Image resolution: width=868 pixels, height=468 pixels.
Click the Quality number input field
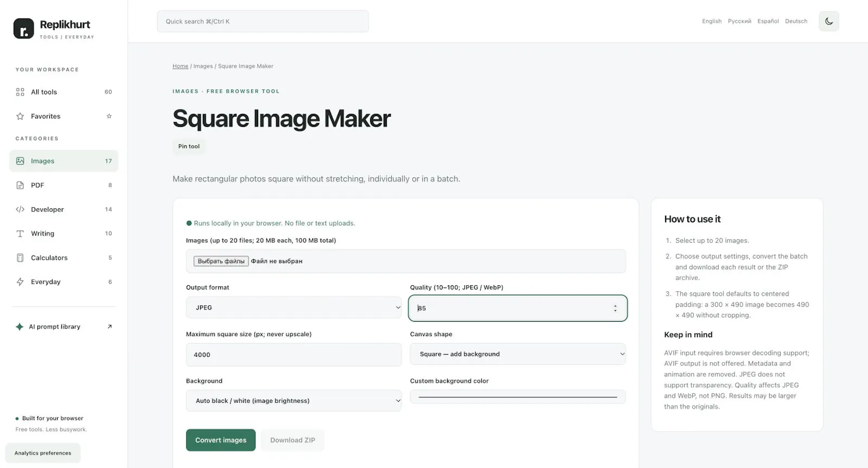click(518, 308)
